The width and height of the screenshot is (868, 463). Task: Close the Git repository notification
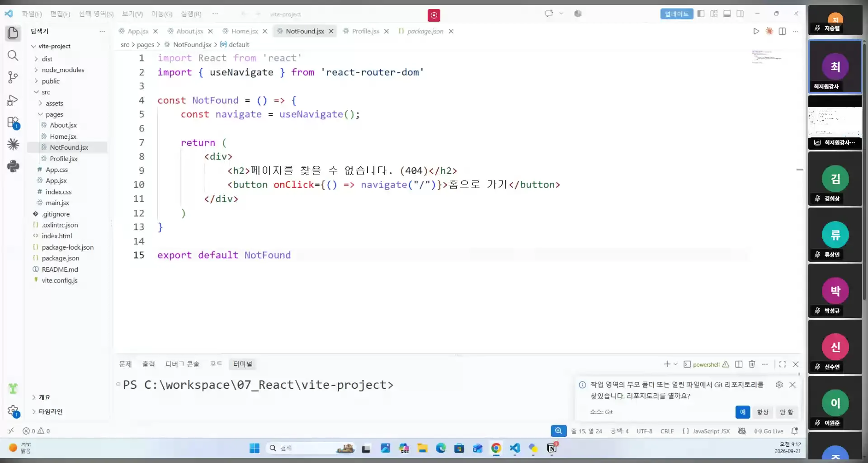click(793, 385)
